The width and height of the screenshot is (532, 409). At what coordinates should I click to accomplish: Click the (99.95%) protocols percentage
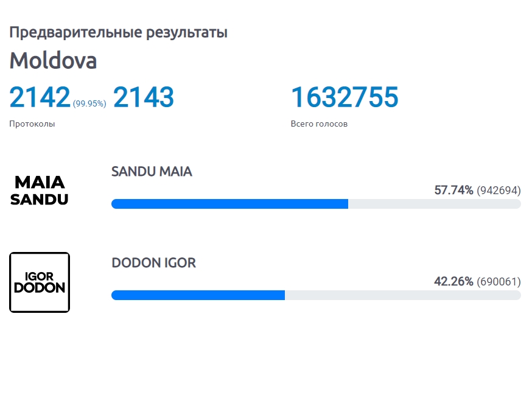point(89,103)
